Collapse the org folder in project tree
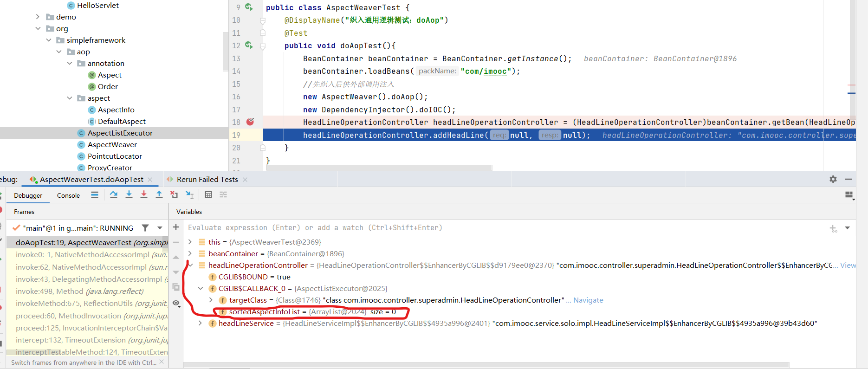The width and height of the screenshot is (868, 369). tap(38, 28)
